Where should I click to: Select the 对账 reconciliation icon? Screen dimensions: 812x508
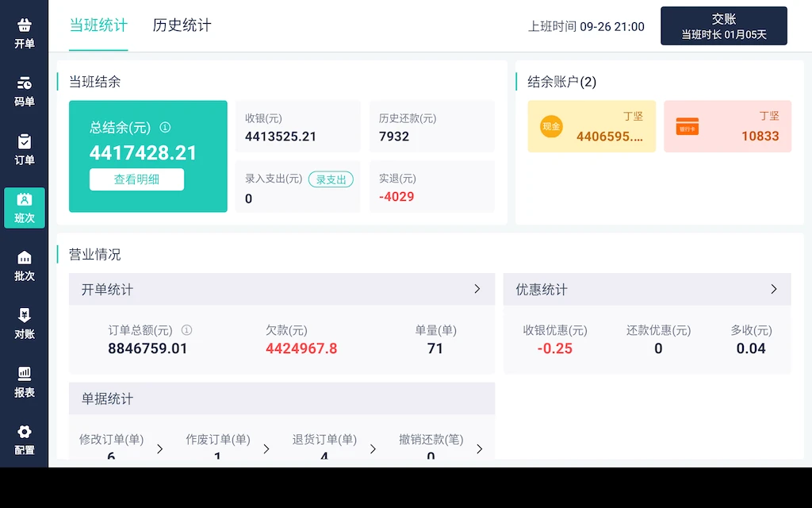25,316
